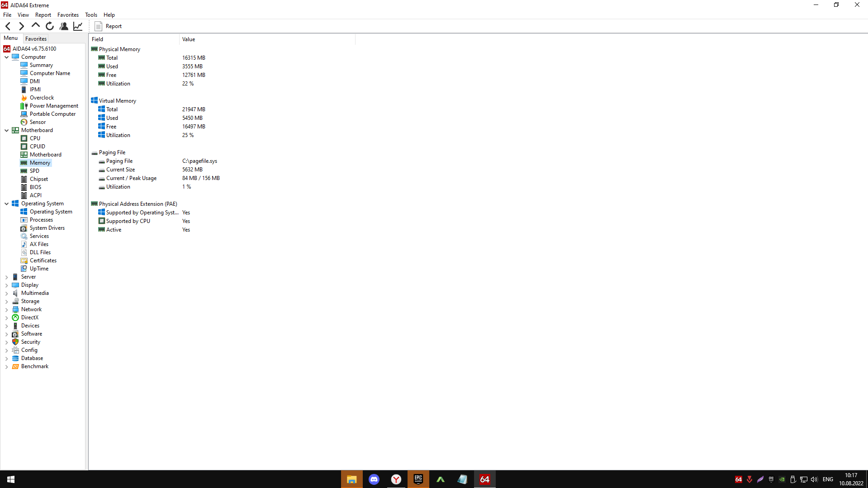Go up one level with the Up arrow
The height and width of the screenshot is (488, 868).
click(36, 26)
